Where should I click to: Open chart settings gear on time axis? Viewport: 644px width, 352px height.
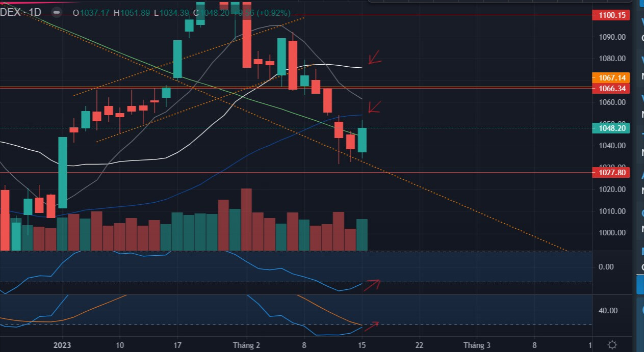(613, 345)
